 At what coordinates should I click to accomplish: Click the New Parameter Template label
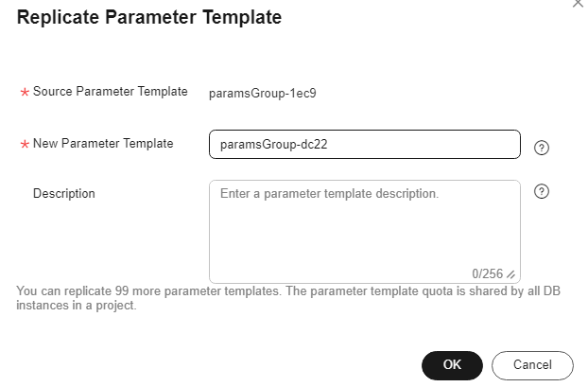pos(103,144)
